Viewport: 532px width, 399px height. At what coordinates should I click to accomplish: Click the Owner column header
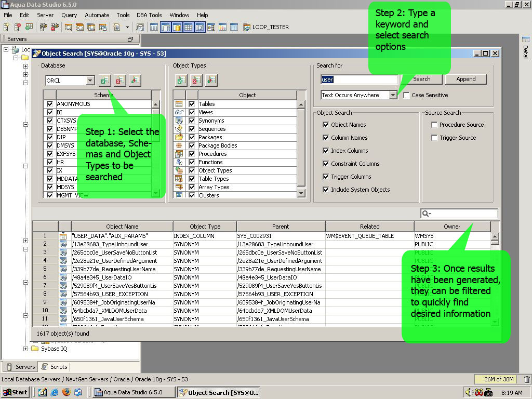click(452, 227)
